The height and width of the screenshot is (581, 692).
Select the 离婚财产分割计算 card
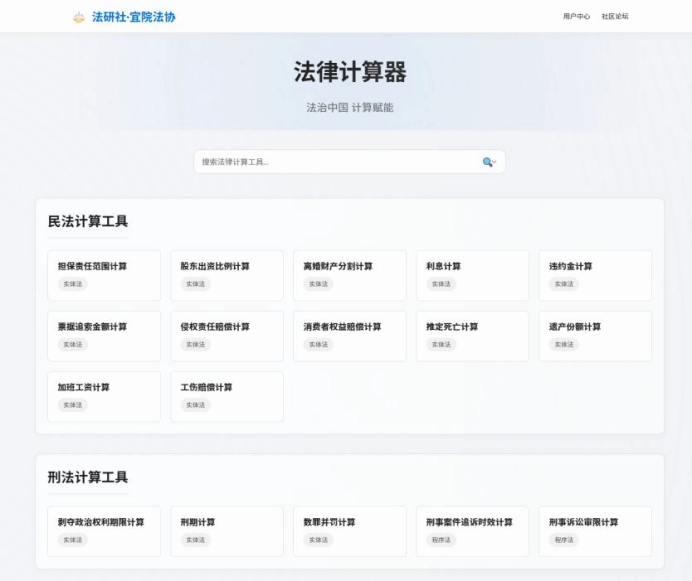(349, 275)
